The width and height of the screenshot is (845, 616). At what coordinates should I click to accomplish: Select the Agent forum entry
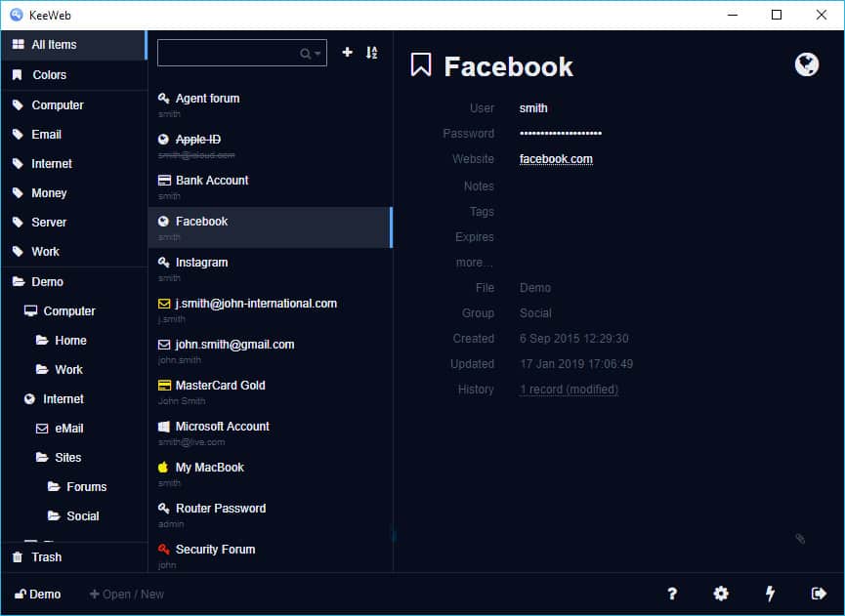point(270,105)
